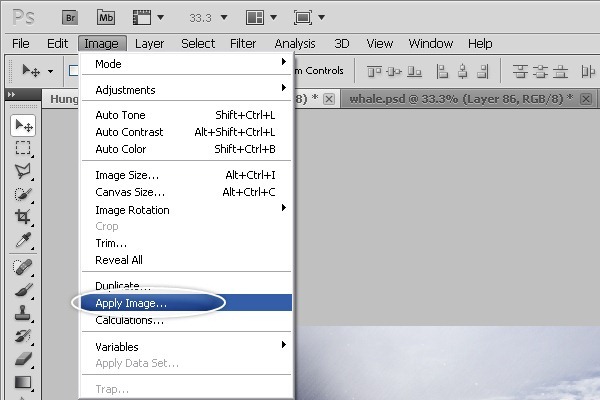Image resolution: width=600 pixels, height=400 pixels.
Task: Choose the Crop tool
Action: pos(23,216)
